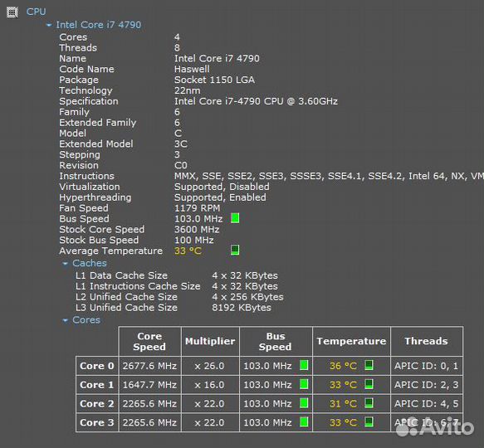Select L1 Instructions Cache Size row
This screenshot has width=484, height=448.
coord(177,286)
